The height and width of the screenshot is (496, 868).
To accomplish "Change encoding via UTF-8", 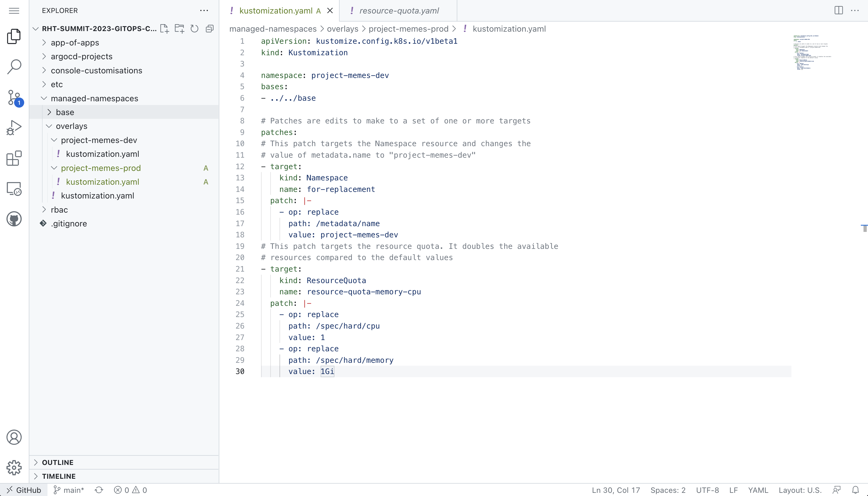I will coord(707,490).
